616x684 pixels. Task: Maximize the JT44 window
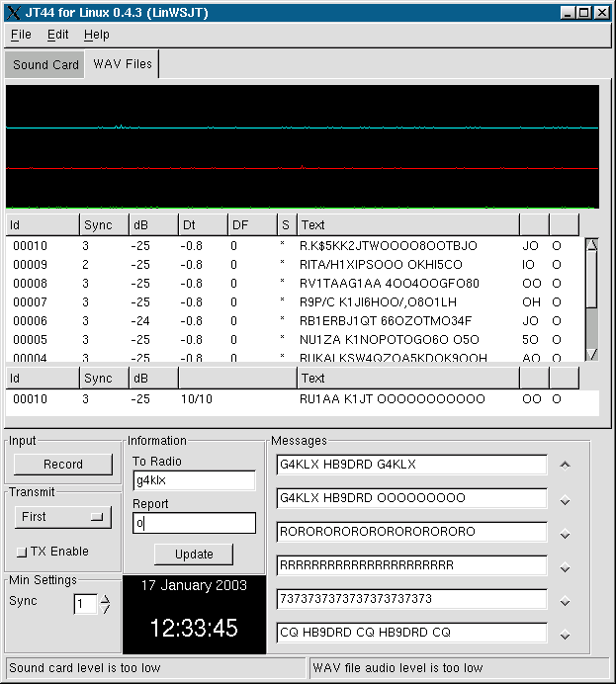pyautogui.click(x=583, y=12)
